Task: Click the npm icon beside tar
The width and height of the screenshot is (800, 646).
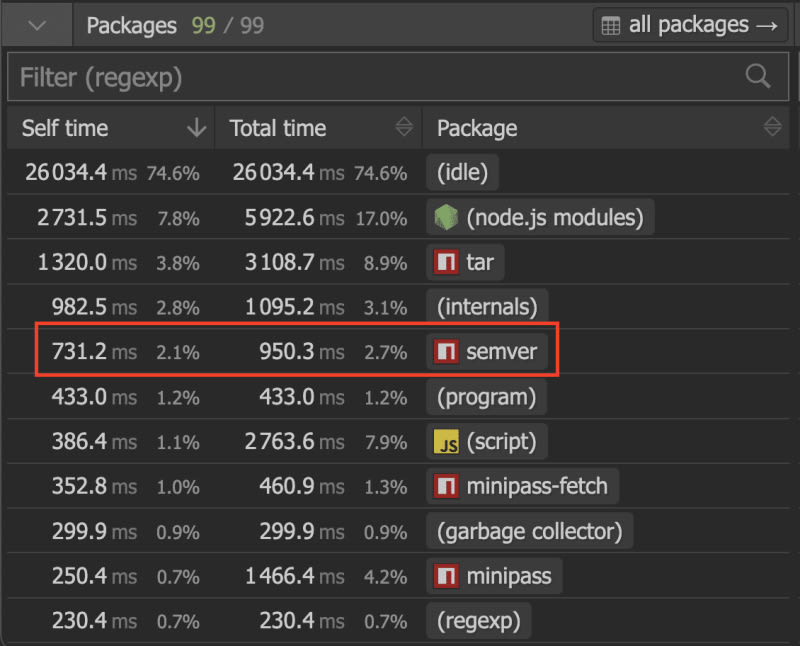Action: click(x=446, y=263)
